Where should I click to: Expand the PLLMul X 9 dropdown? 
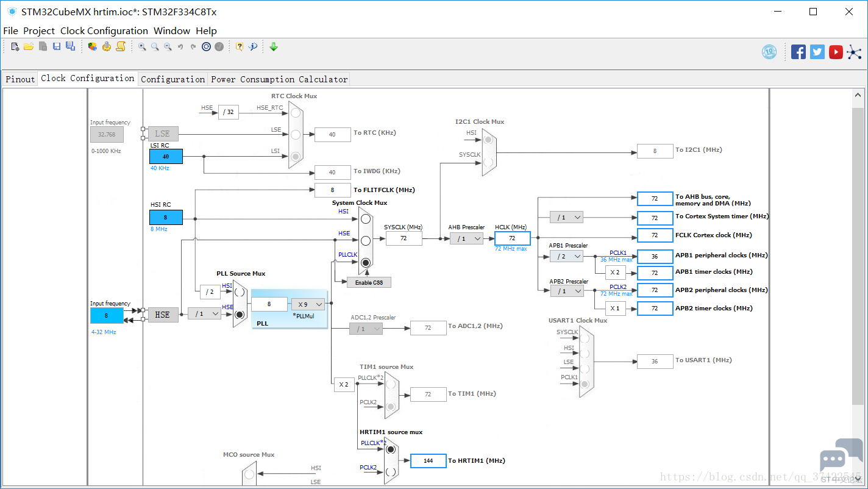(x=308, y=304)
